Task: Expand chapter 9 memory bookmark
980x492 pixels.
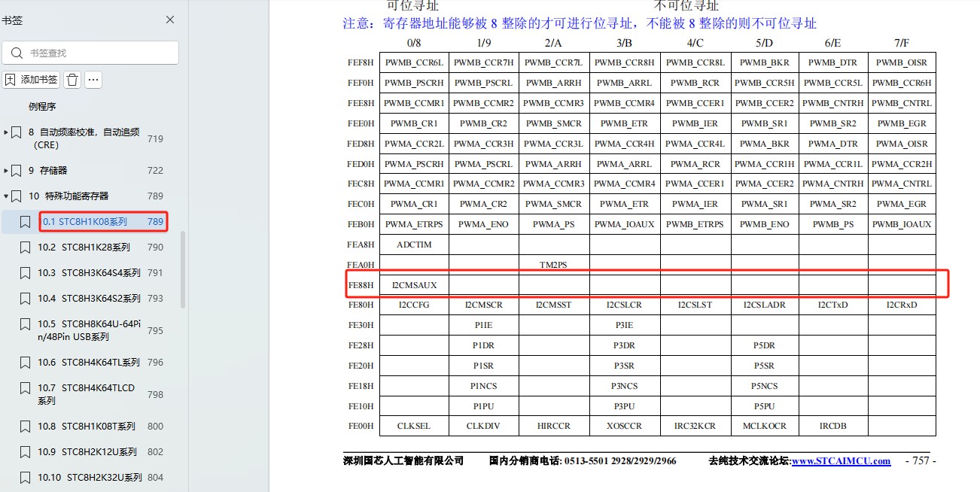Action: [6, 170]
